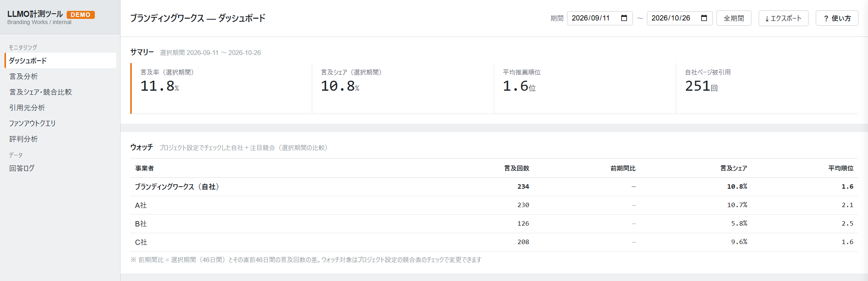868x281 pixels.
Task: Select the ブランディングワークス（自社） table row
Action: click(494, 187)
